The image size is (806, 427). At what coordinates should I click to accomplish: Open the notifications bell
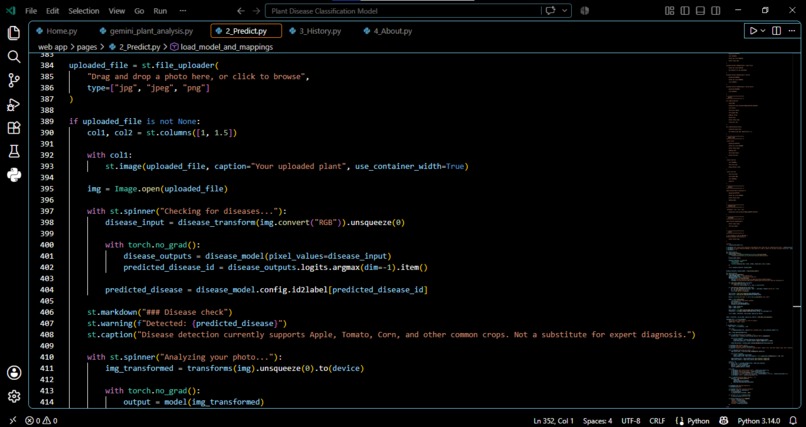click(x=793, y=421)
